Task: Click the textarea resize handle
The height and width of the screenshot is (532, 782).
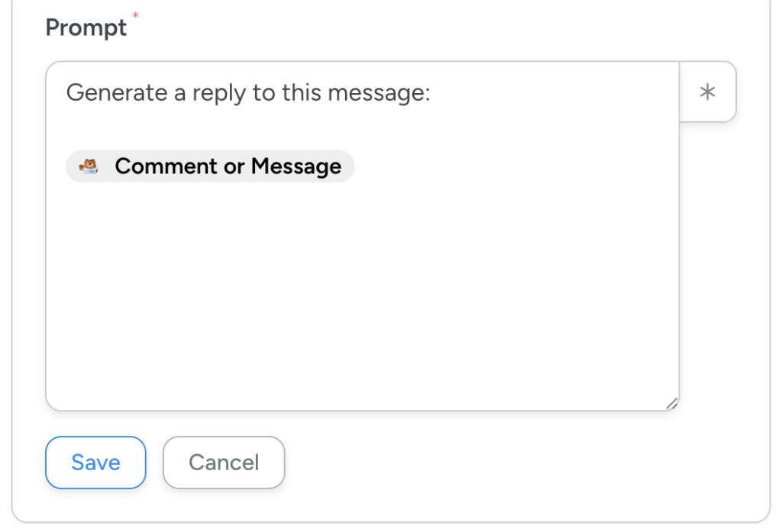Action: [x=671, y=403]
